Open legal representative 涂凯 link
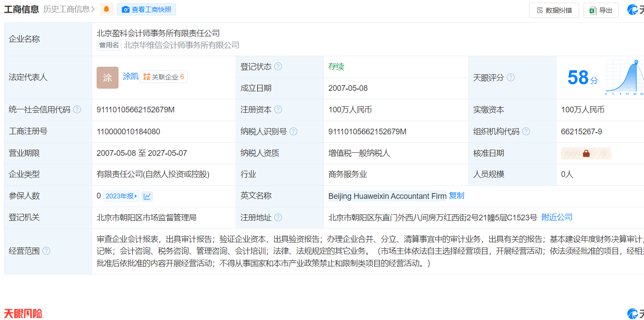This screenshot has height=320, width=644. point(130,76)
